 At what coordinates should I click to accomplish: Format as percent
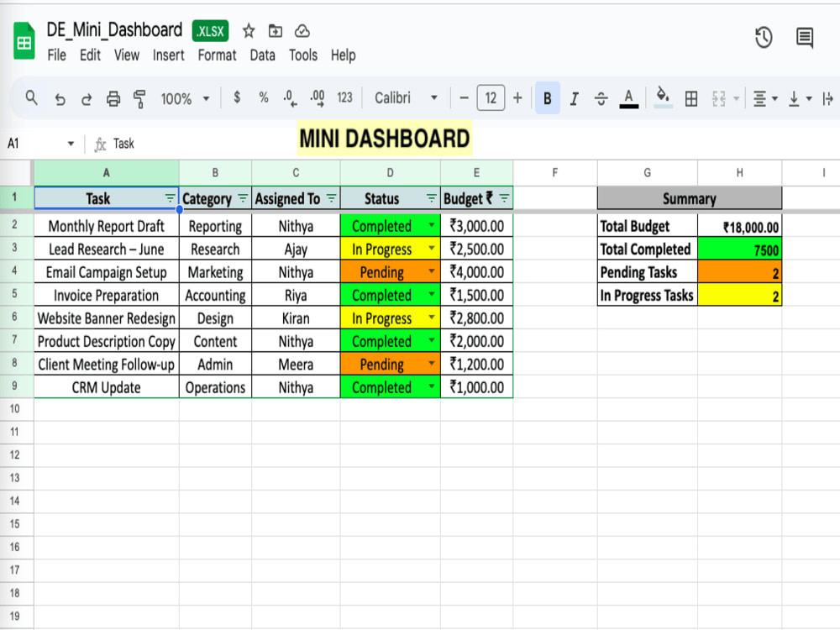[263, 97]
